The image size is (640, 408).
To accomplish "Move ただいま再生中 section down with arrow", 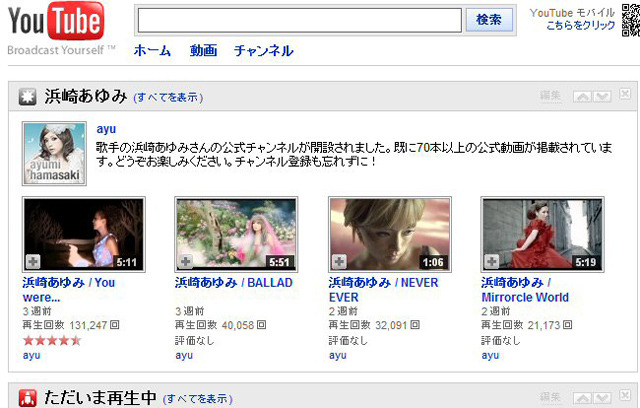I will click(x=602, y=398).
